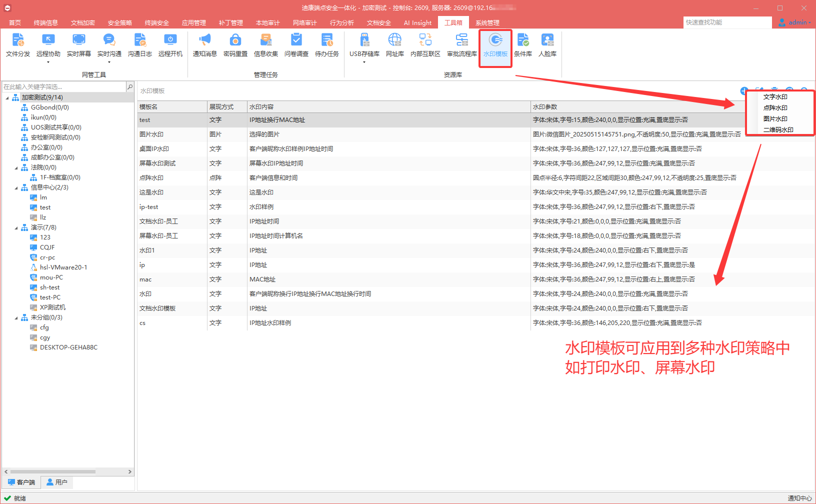Switch to the 客户端 bottom tab
The image size is (816, 504).
click(21, 482)
